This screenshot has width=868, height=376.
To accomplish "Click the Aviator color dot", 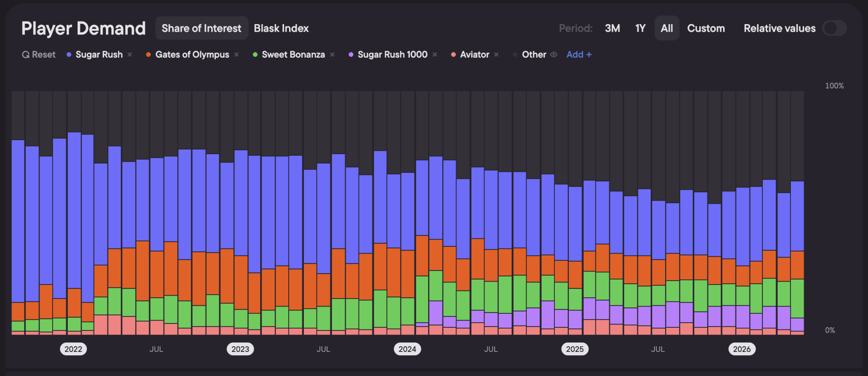I will 453,55.
